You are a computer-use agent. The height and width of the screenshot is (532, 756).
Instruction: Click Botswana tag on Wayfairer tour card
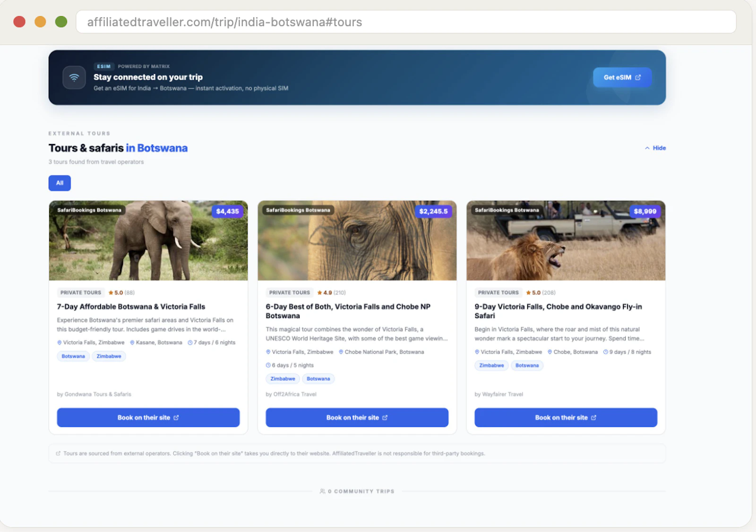click(527, 366)
